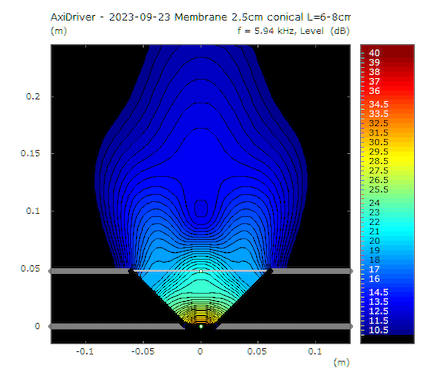Click the 30.5 dB legend value
Viewport: 425px width, 371px height.
(x=378, y=142)
